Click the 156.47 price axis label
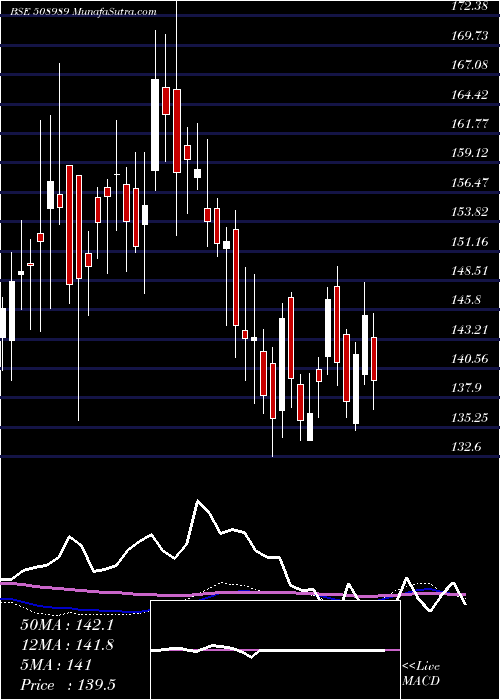Viewport: 500px width, 700px height. (x=470, y=183)
